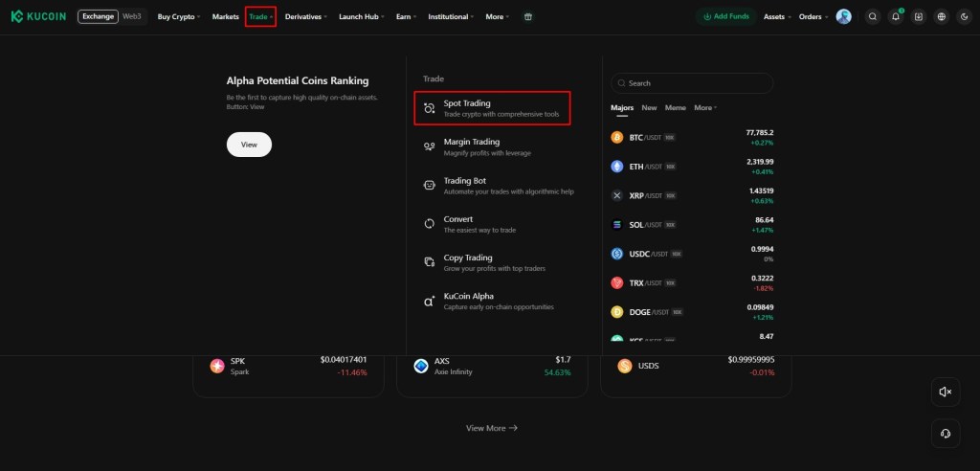Select the TRX coin icon
The width and height of the screenshot is (980, 471).
[617, 282]
